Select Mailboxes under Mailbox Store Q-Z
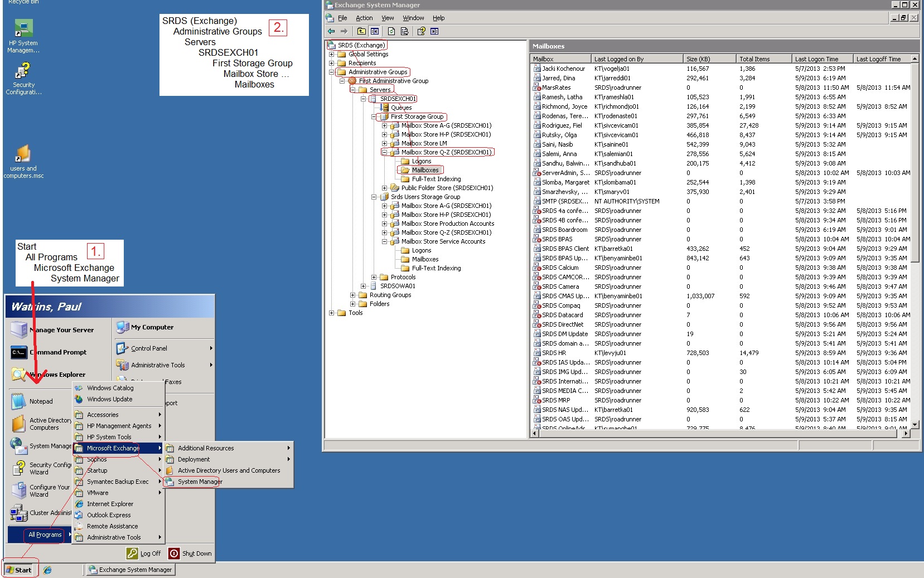The width and height of the screenshot is (924, 578). [x=425, y=170]
